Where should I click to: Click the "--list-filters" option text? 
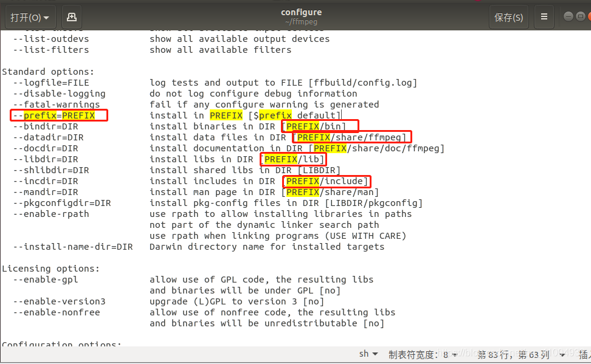pyautogui.click(x=51, y=50)
